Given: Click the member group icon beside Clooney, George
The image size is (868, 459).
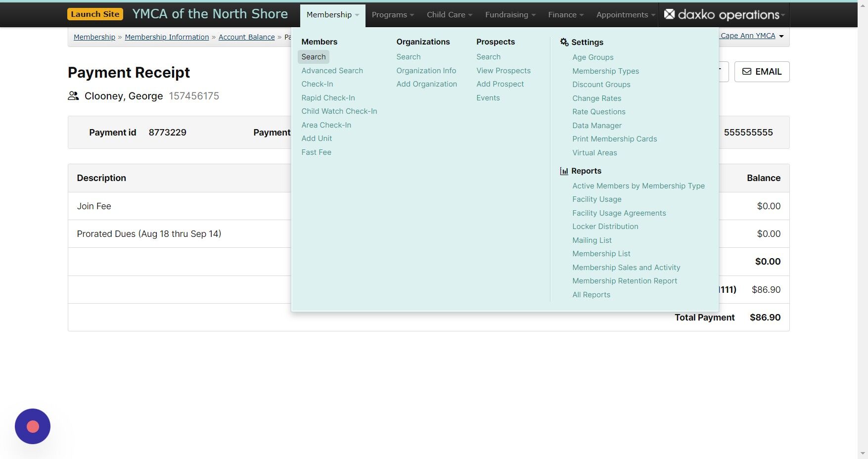Looking at the screenshot, I should [73, 96].
